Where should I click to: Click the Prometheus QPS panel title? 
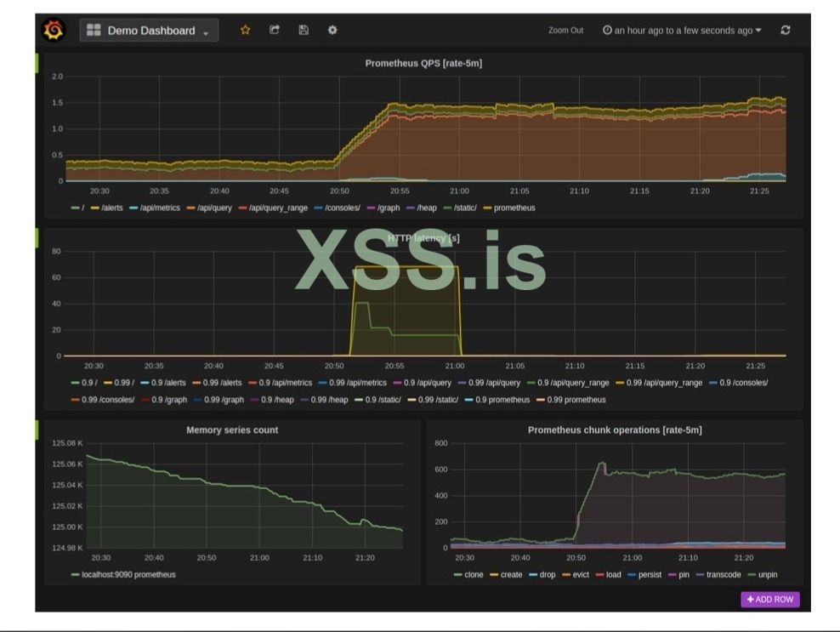click(423, 63)
